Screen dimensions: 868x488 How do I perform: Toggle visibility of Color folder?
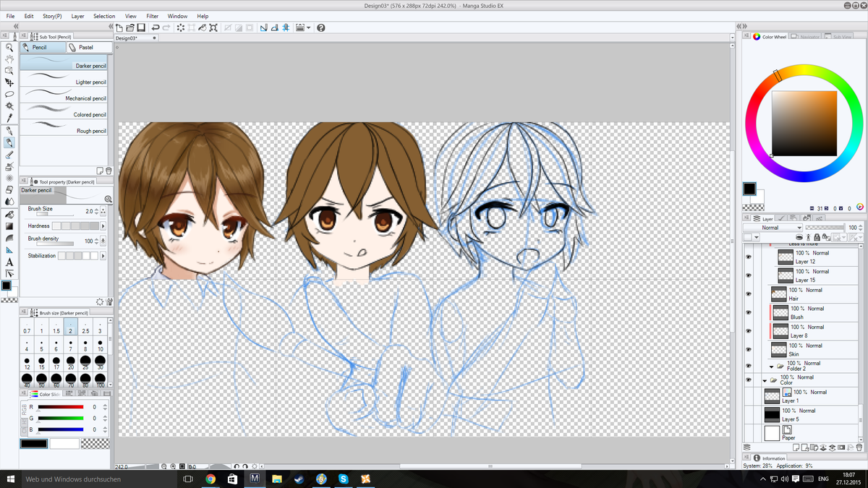coord(749,380)
